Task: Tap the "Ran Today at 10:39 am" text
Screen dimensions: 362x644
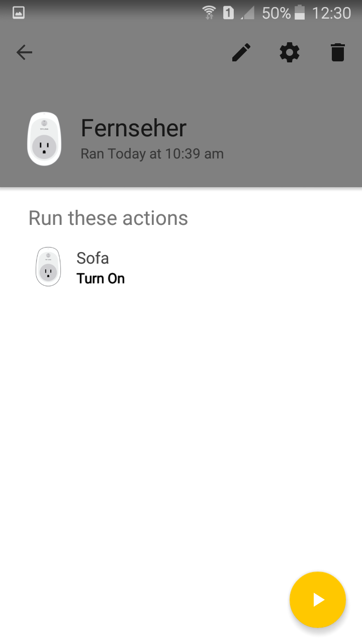Action: pyautogui.click(x=152, y=154)
